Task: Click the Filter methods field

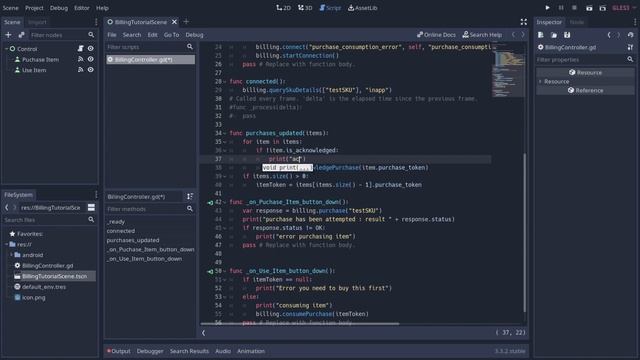Action: [150, 209]
